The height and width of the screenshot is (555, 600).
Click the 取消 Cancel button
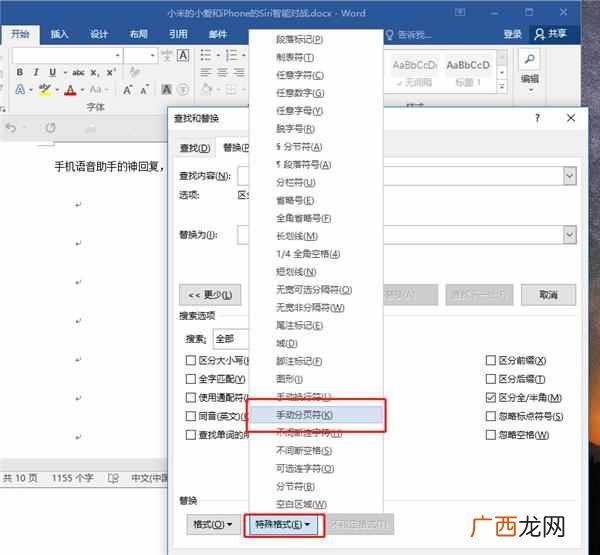(x=548, y=295)
